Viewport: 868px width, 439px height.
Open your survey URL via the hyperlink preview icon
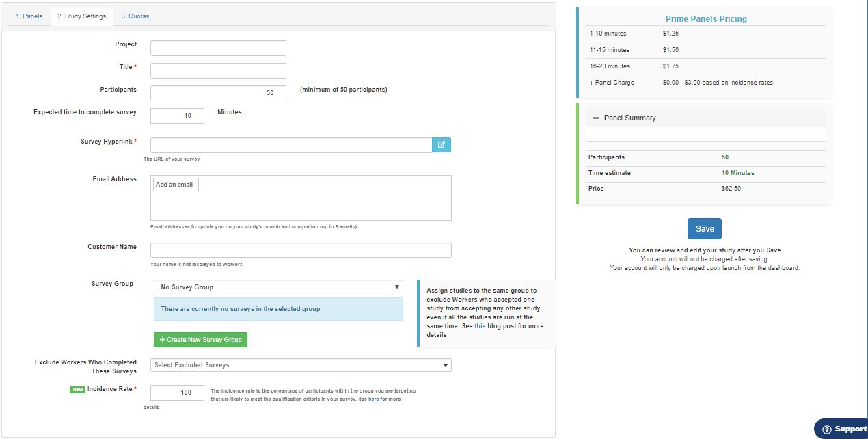[441, 144]
